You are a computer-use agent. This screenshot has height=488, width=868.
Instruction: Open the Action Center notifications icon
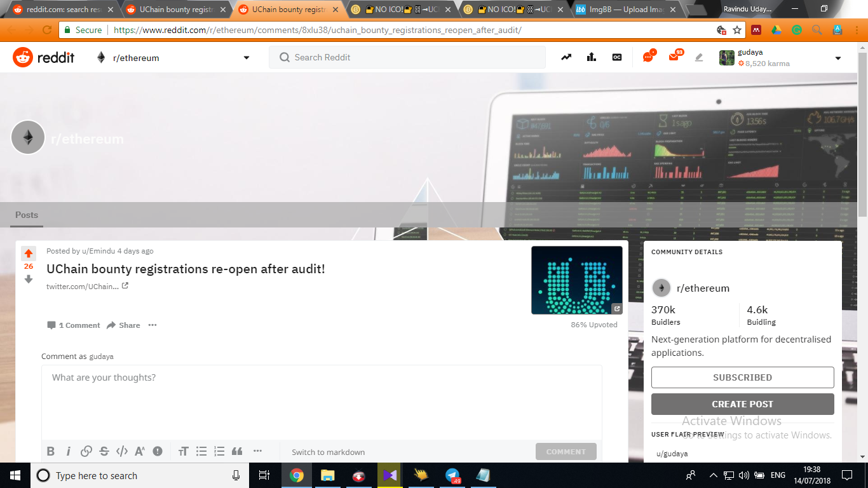pos(847,475)
